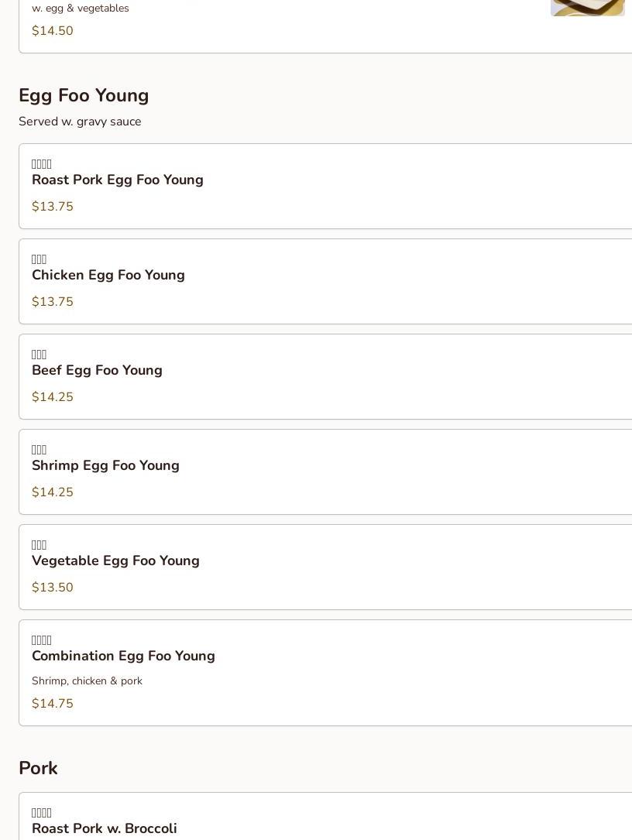Screen dimensions: 632x840
Task: Click 'w. egg & vegetables' description text
Action: point(81,9)
